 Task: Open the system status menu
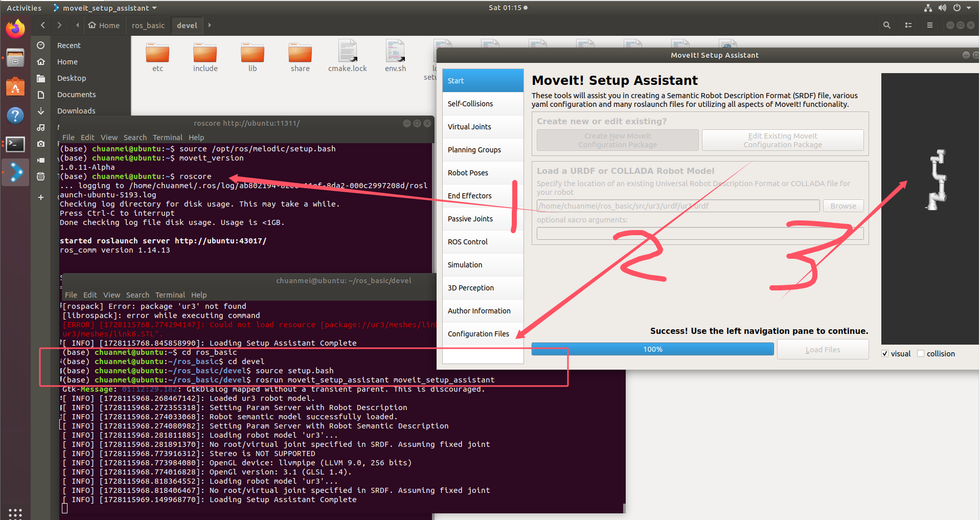[949, 7]
